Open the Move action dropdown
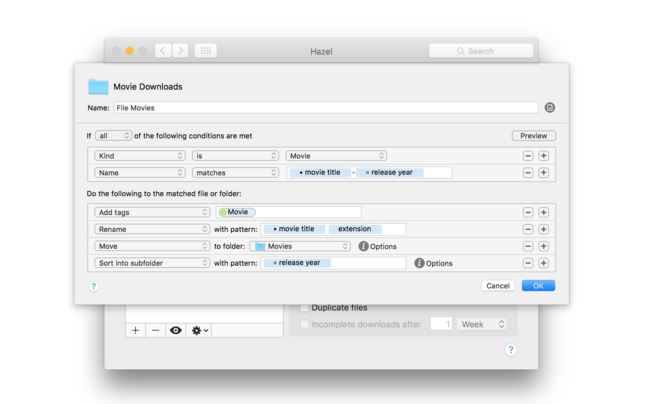The width and height of the screenshot is (650, 404). coord(152,246)
